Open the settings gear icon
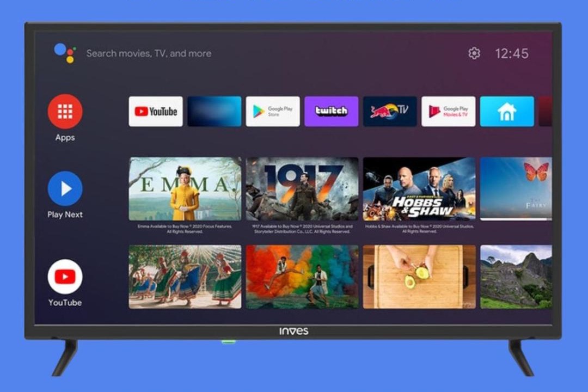This screenshot has width=588, height=392. 474,53
